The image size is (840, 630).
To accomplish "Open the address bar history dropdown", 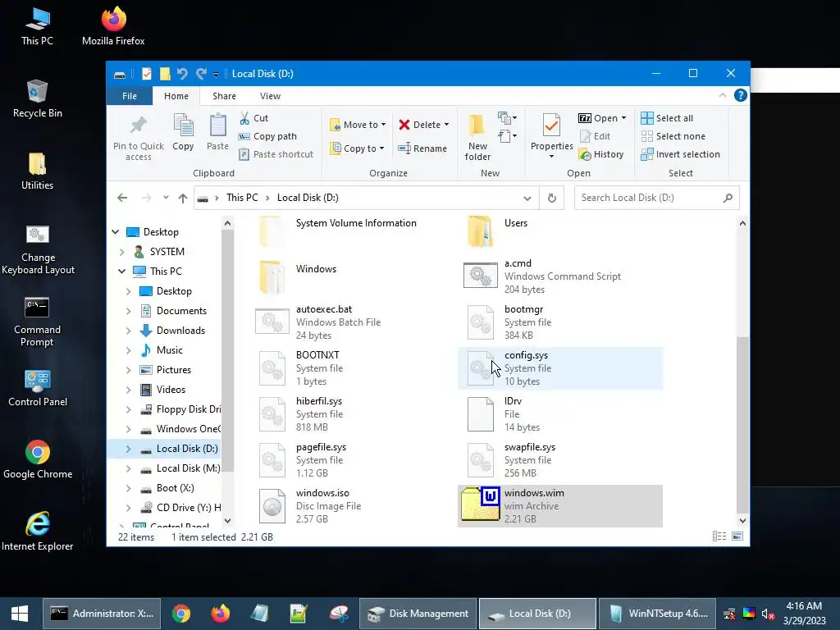I will coord(527,199).
